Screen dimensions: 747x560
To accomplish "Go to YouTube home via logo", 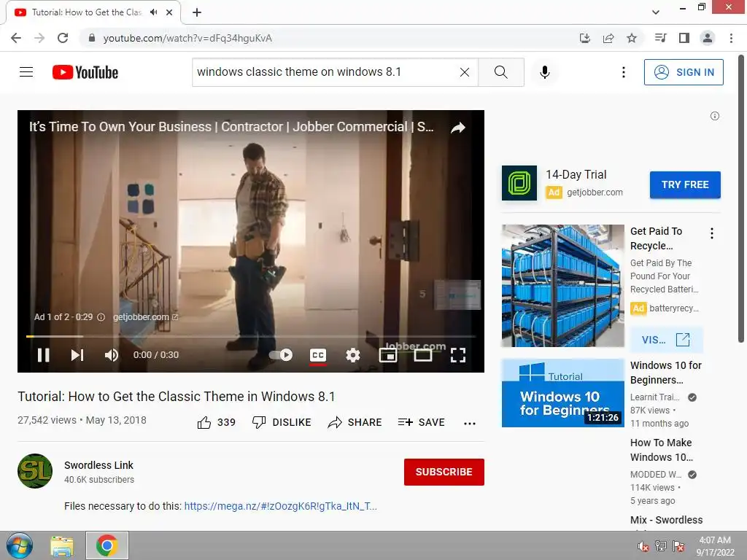I will click(85, 72).
